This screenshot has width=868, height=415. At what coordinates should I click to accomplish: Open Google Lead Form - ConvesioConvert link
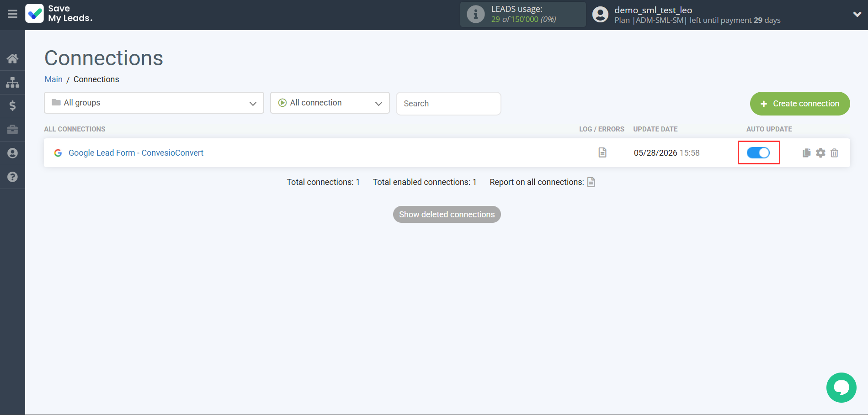click(x=136, y=153)
